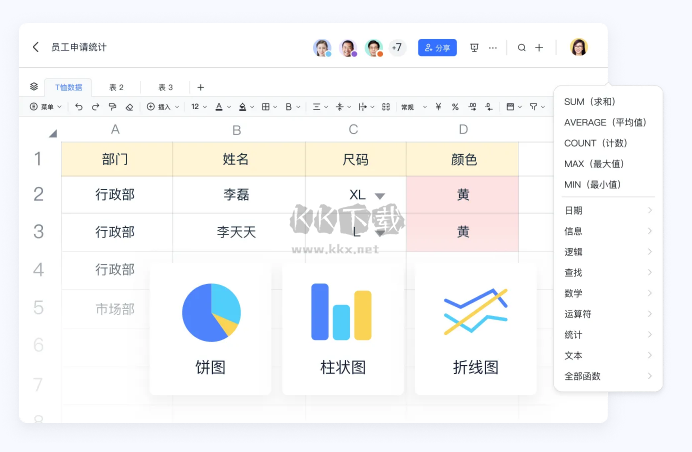
Task: View the +7 more collaborators
Action: tap(397, 48)
